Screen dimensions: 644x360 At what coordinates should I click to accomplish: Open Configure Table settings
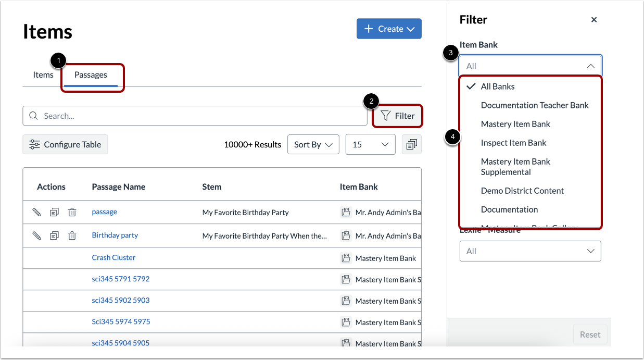pyautogui.click(x=65, y=144)
